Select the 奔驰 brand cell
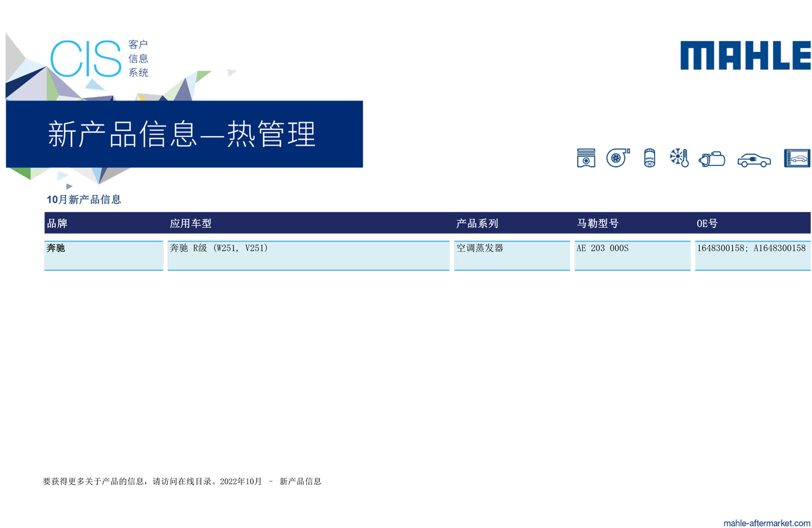This screenshot has height=528, width=812. click(104, 255)
